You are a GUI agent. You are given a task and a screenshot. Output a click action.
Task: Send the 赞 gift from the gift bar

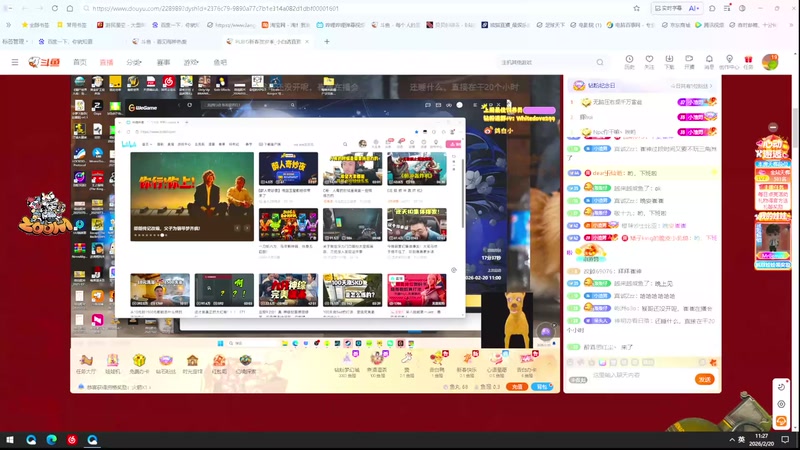[407, 364]
